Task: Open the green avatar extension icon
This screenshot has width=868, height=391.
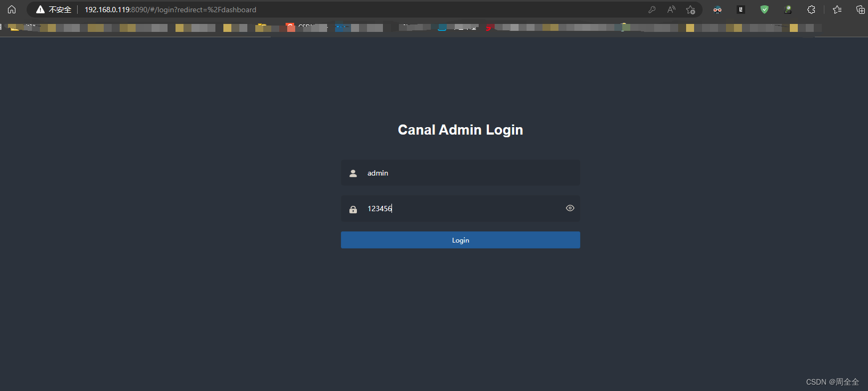Action: pyautogui.click(x=788, y=10)
